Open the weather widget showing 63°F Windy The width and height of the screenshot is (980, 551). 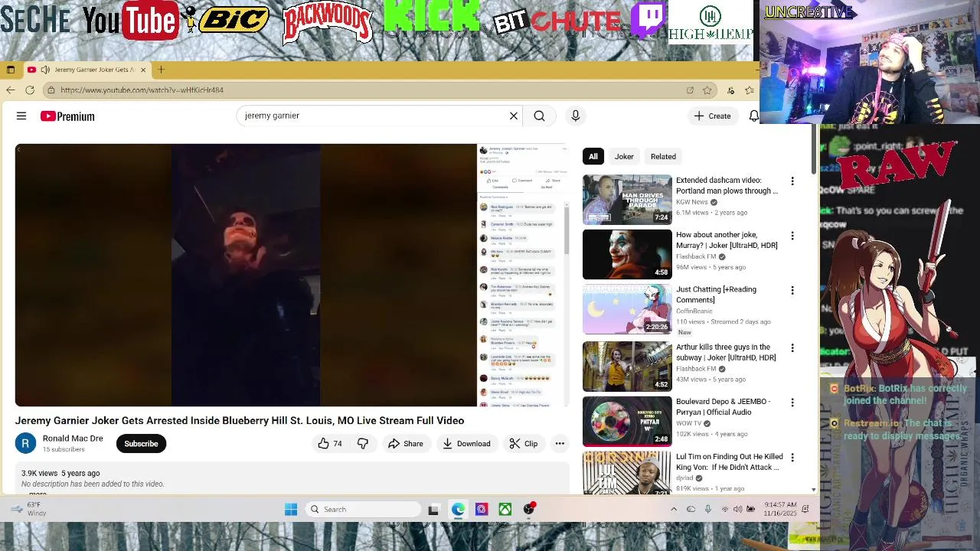tap(28, 509)
